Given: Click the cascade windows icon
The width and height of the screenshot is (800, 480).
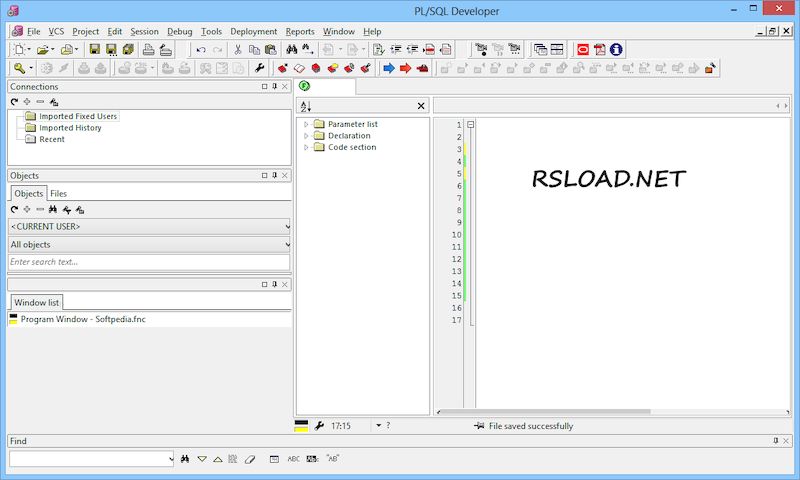Looking at the screenshot, I should point(540,49).
